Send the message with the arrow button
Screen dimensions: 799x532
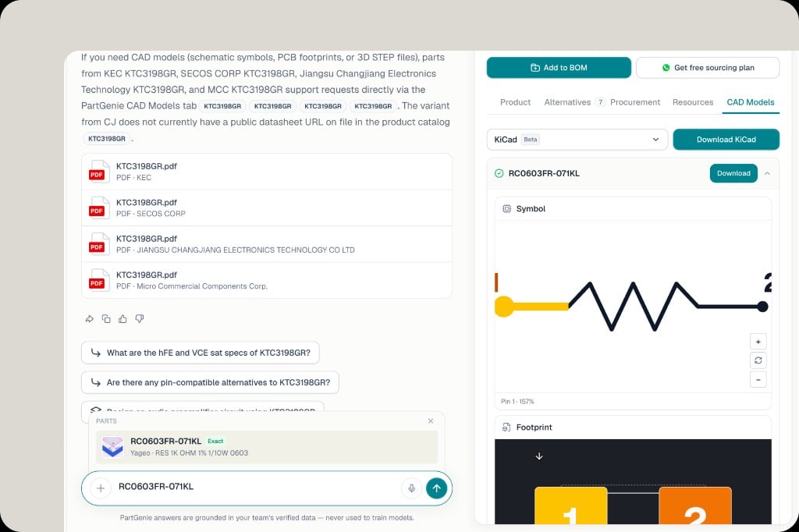(x=437, y=488)
